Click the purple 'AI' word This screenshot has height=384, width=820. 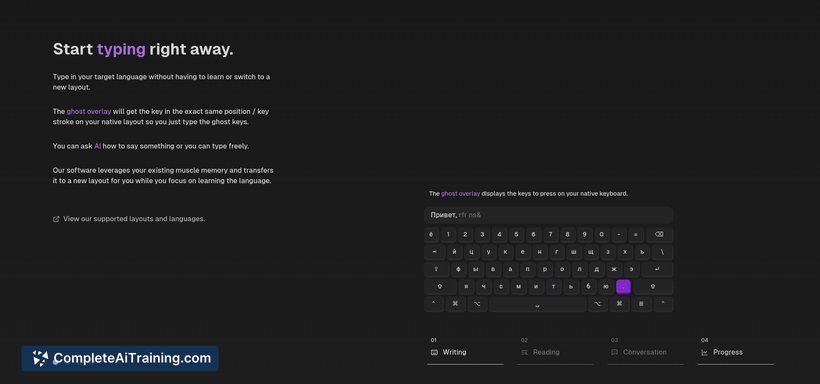coord(97,146)
